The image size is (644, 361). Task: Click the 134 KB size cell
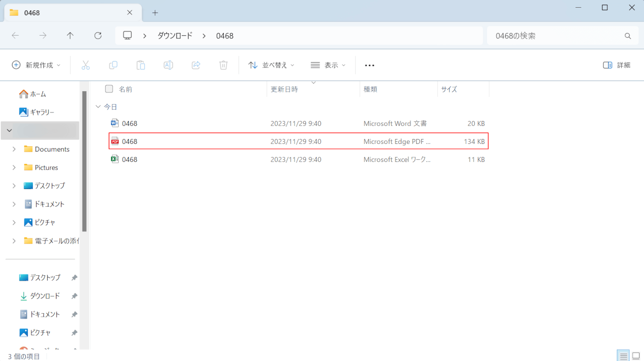tap(474, 141)
